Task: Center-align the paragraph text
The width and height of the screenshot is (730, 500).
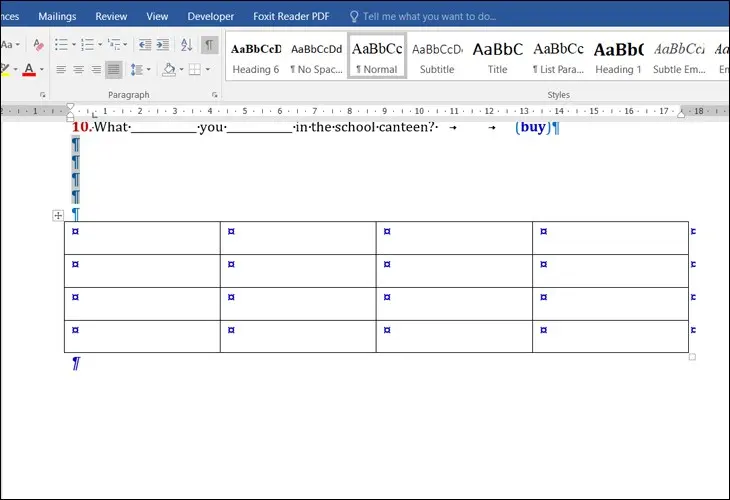Action: 78,70
